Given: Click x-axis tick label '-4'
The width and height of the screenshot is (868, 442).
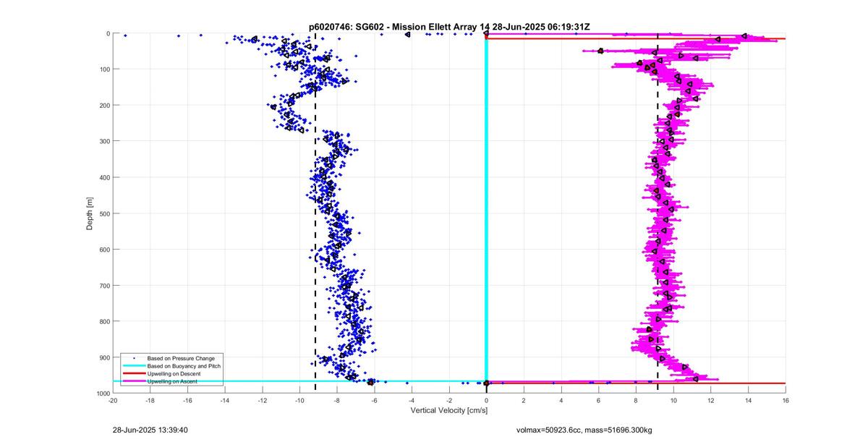Looking at the screenshot, I should 412,400.
